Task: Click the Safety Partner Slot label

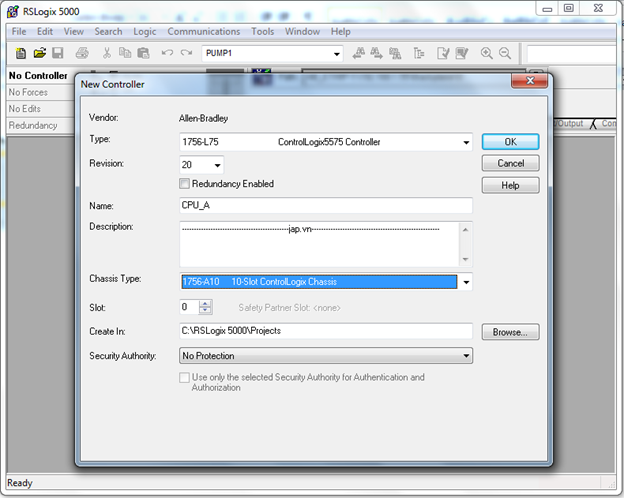Action: (x=289, y=308)
